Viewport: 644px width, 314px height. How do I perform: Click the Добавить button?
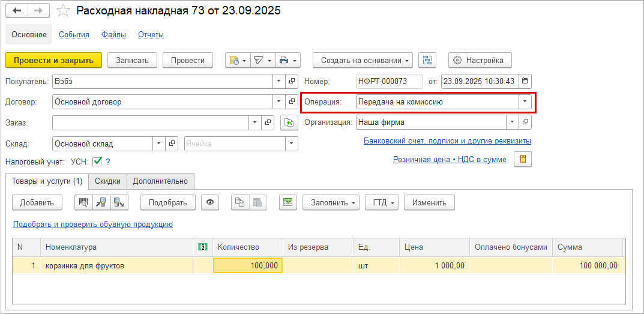coord(37,202)
